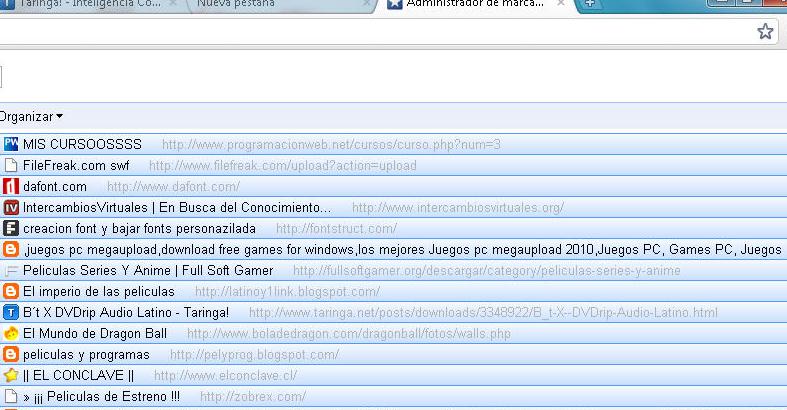Click the El Mundo de Dragon Ball favicon

(x=11, y=334)
